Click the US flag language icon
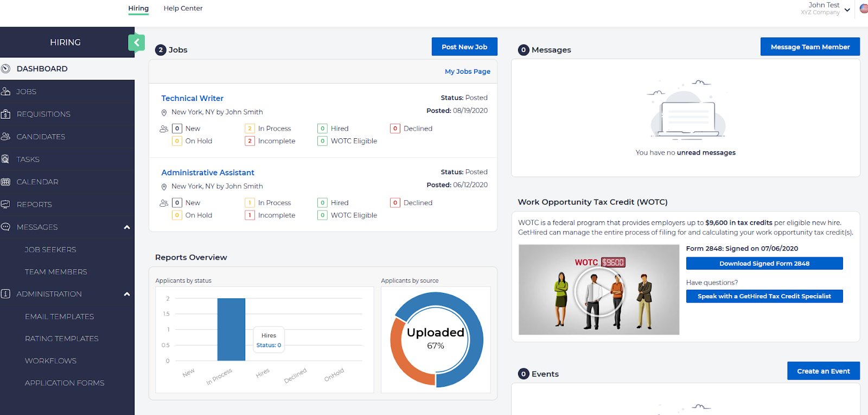The image size is (868, 415). 863,9
